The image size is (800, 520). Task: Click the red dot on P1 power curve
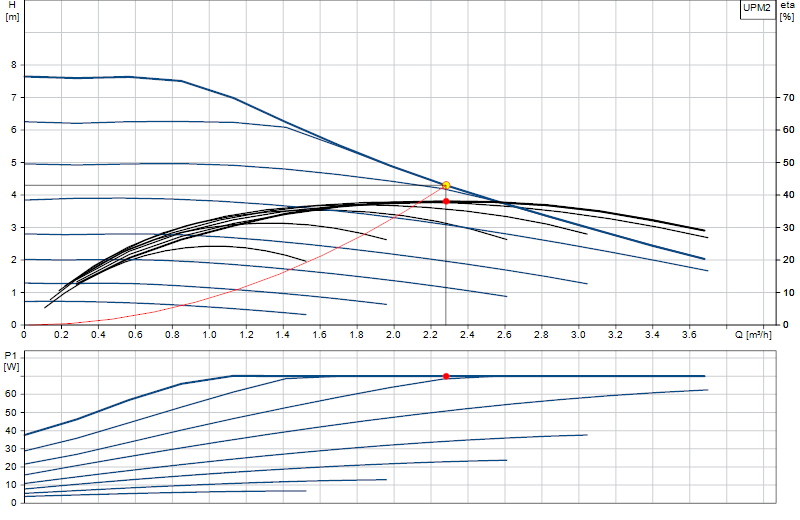tap(446, 376)
